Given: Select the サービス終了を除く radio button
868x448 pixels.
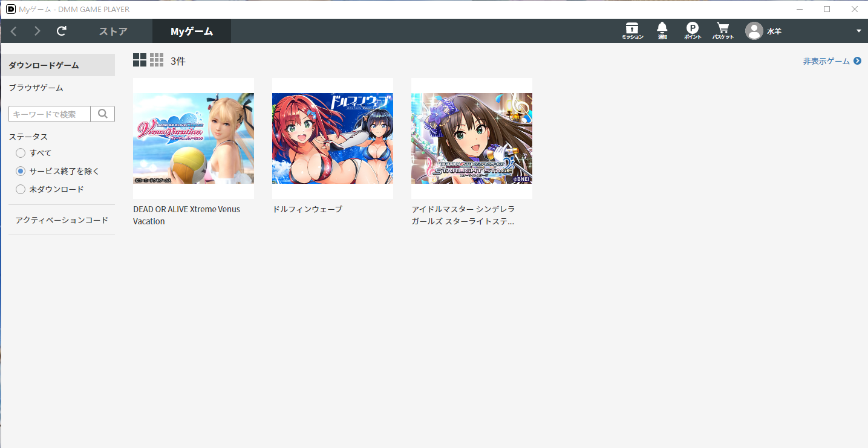Looking at the screenshot, I should 21,171.
